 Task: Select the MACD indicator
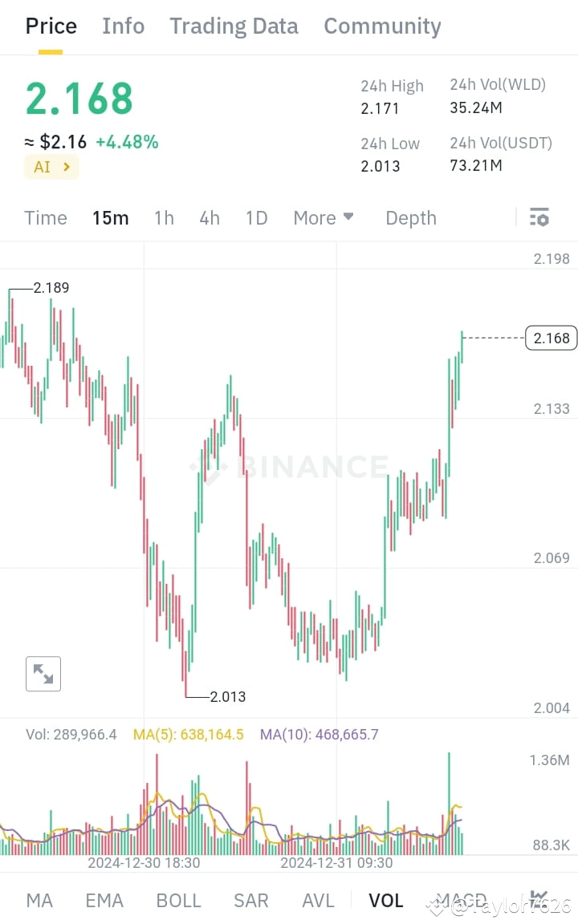pyautogui.click(x=463, y=900)
